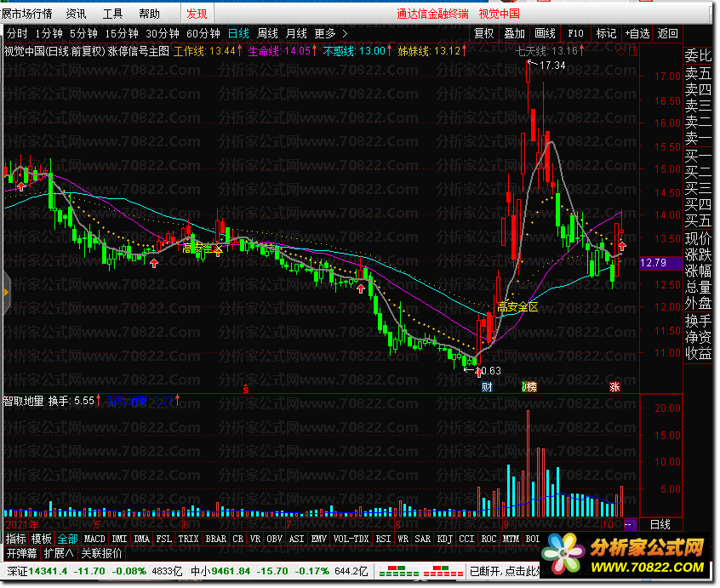Image resolution: width=720 pixels, height=588 pixels.
Task: Expand the 更多 periods list
Action: coord(330,33)
